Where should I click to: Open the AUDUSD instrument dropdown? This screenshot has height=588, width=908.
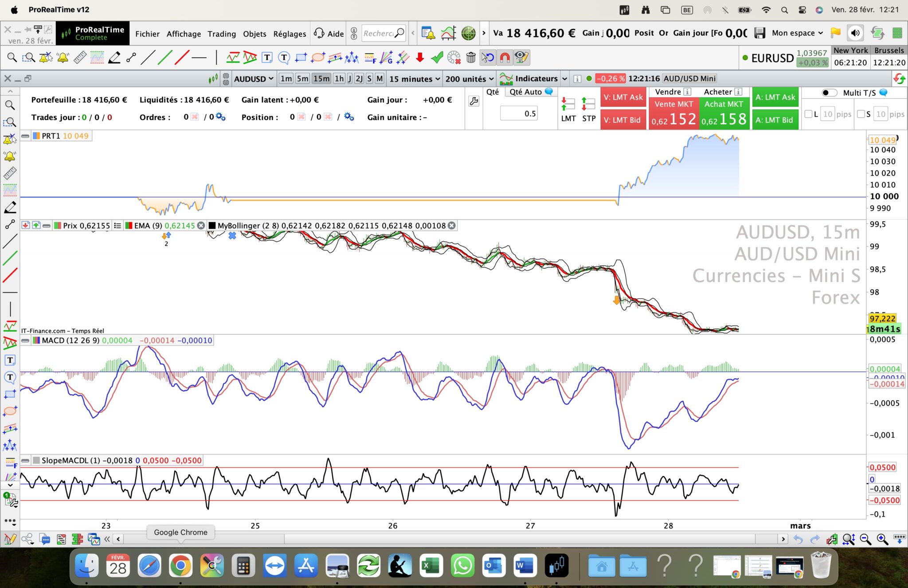pyautogui.click(x=254, y=79)
